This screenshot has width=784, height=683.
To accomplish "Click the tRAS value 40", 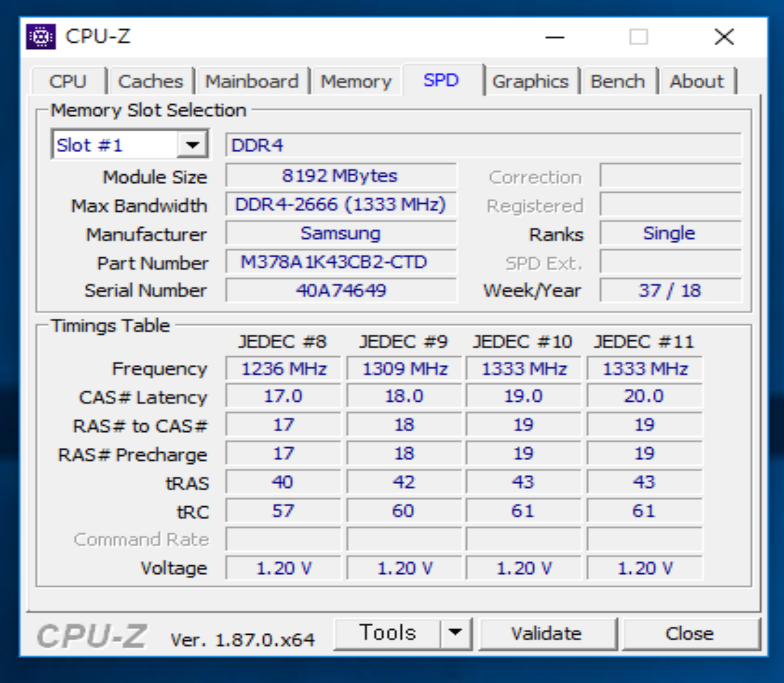I will [283, 482].
